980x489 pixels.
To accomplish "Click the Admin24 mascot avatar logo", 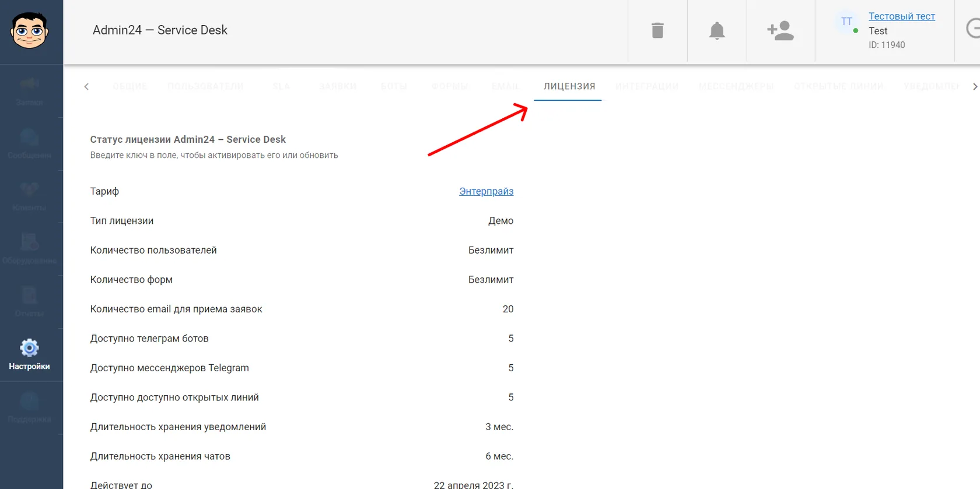I will point(29,30).
